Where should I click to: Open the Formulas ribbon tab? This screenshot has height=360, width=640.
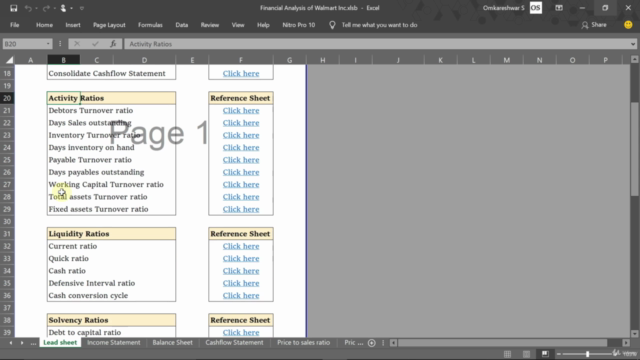tap(150, 25)
